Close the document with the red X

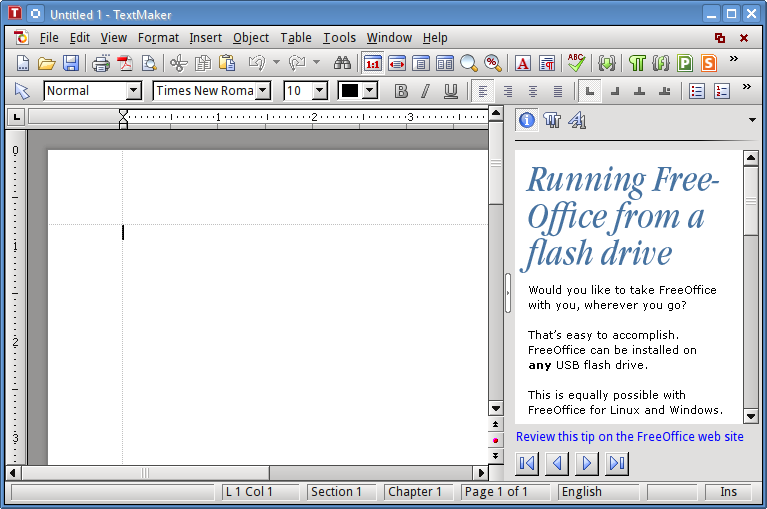pyautogui.click(x=744, y=38)
